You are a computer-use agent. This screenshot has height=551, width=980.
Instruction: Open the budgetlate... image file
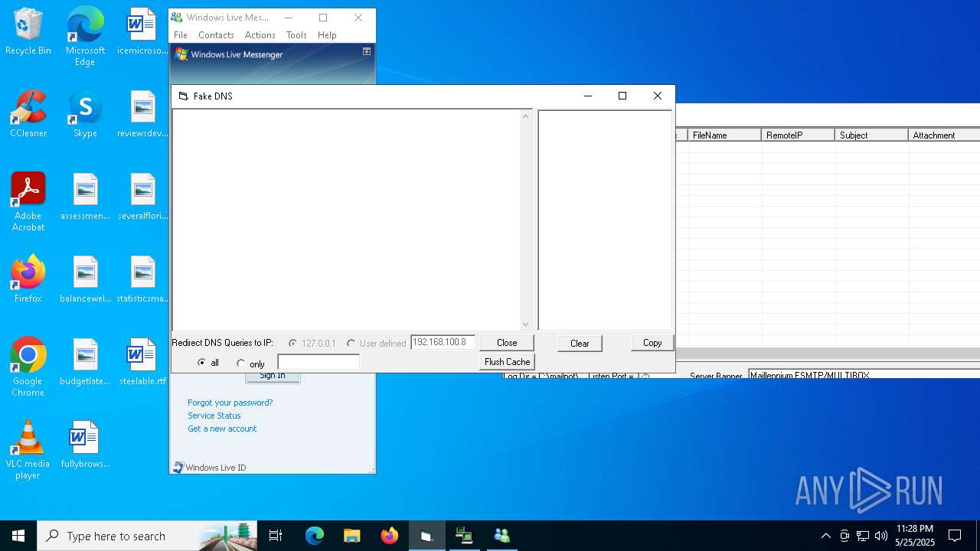click(85, 362)
